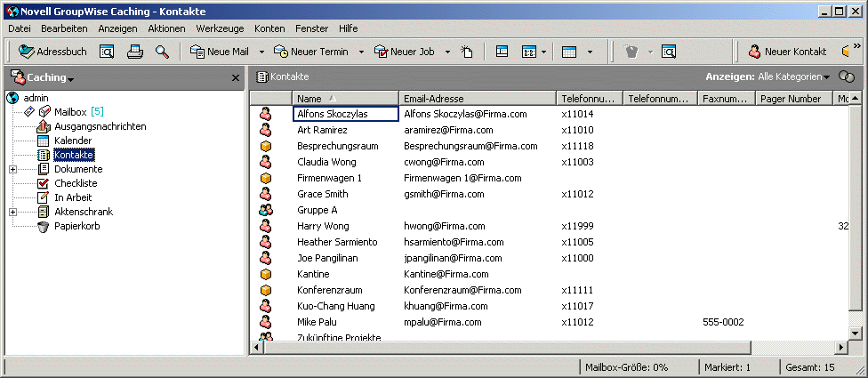Click fax number 555-0002
Viewport: 868px width, 378px height.
point(723,322)
